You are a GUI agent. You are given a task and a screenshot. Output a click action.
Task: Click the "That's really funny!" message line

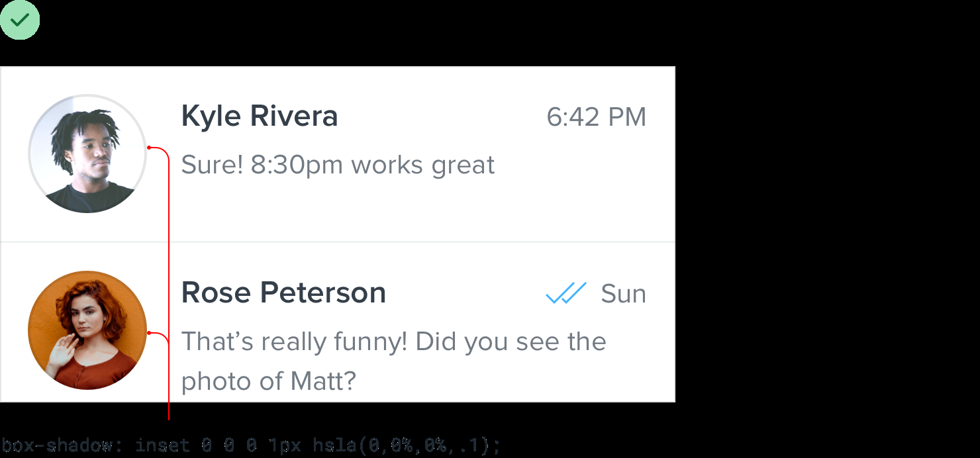(393, 342)
